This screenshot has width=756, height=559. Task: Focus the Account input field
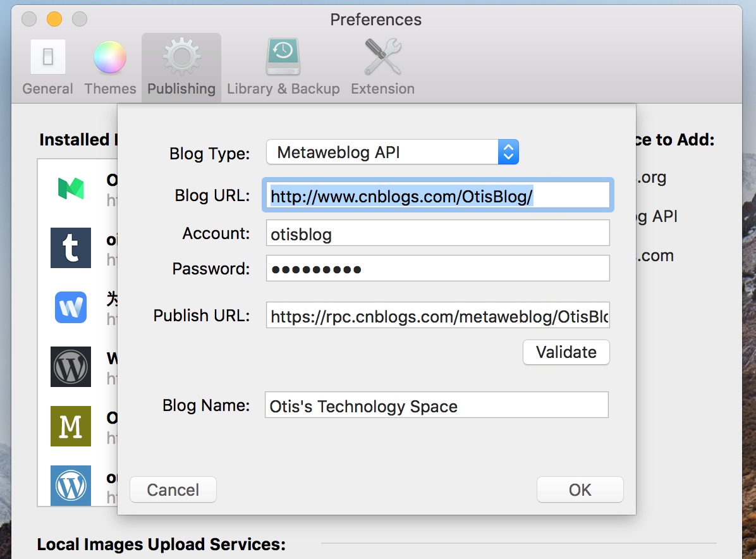click(437, 234)
